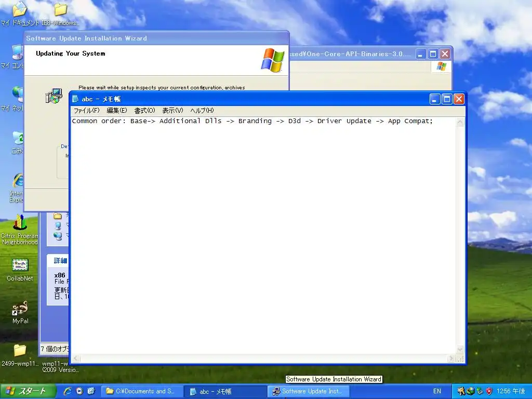Click the first system tray icon next to EN

pos(461,391)
